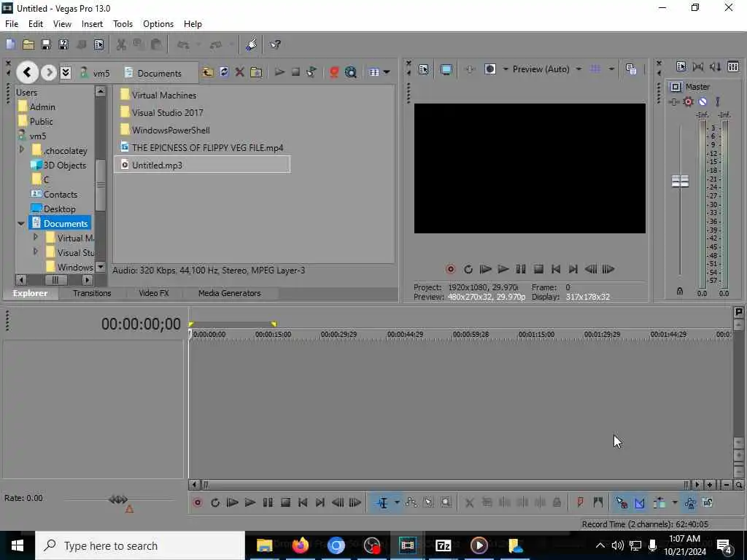
Task: Open the recent folders chevron dropdown
Action: click(66, 72)
